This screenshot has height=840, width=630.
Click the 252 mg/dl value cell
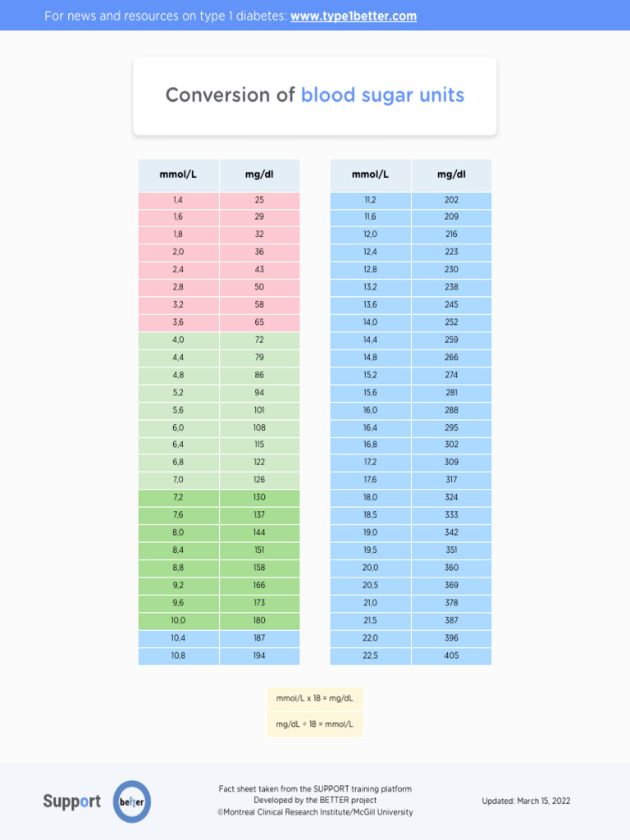(x=451, y=322)
